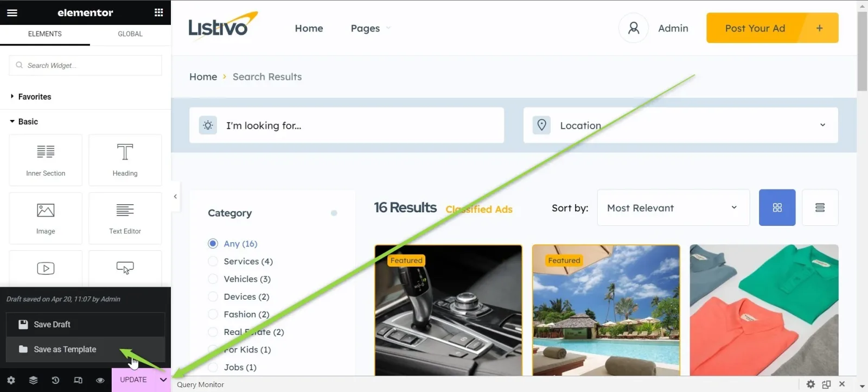Open Elementor page settings gear
Image resolution: width=868 pixels, height=392 pixels.
pos(11,380)
